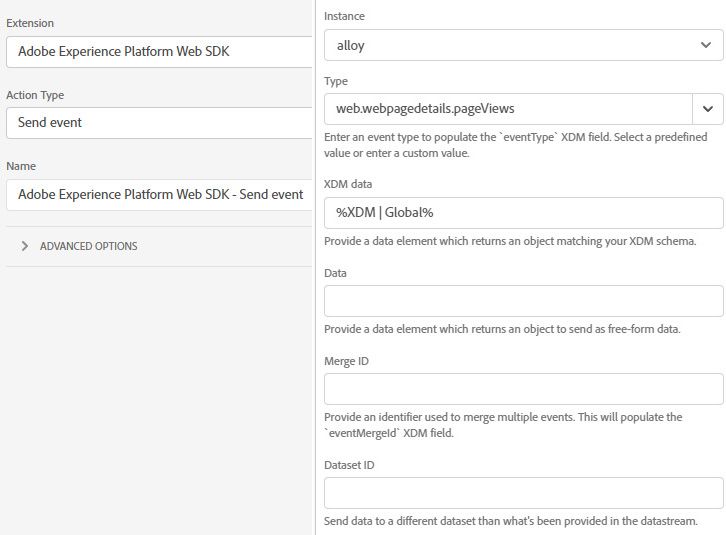Click the Name input field
The width and height of the screenshot is (726, 535).
click(159, 195)
